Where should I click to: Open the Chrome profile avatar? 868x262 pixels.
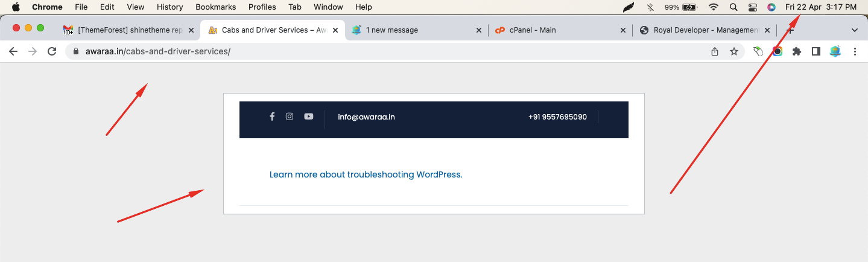pos(835,51)
